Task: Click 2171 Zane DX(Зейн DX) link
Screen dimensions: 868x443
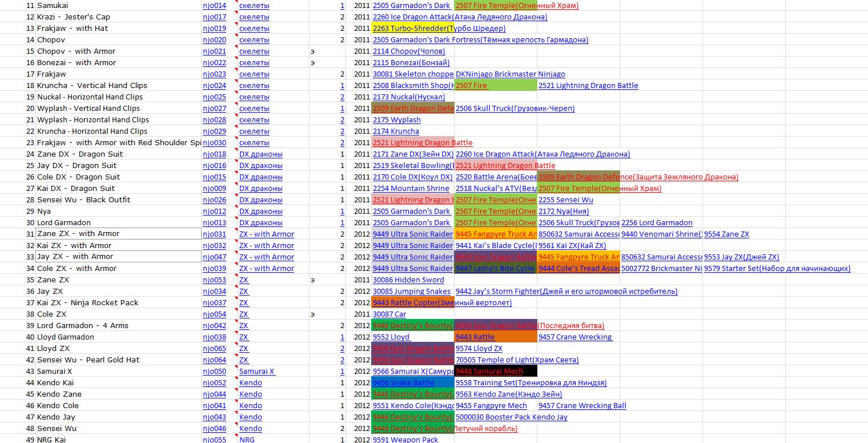Action: click(x=413, y=154)
